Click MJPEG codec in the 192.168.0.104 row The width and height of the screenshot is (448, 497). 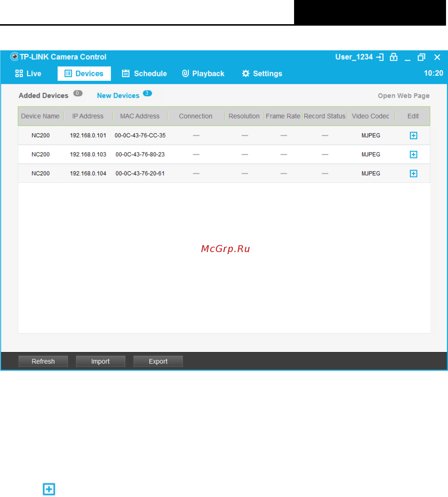tap(371, 173)
